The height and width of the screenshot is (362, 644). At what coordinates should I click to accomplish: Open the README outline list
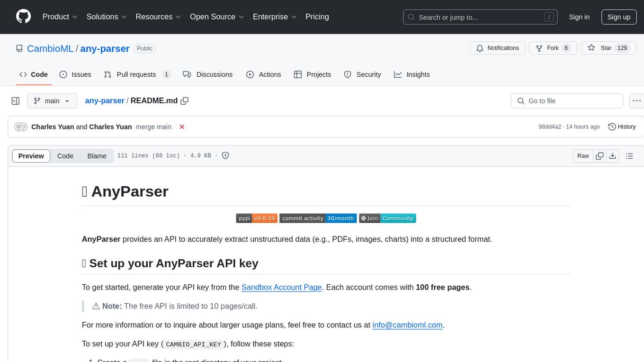[x=629, y=156]
